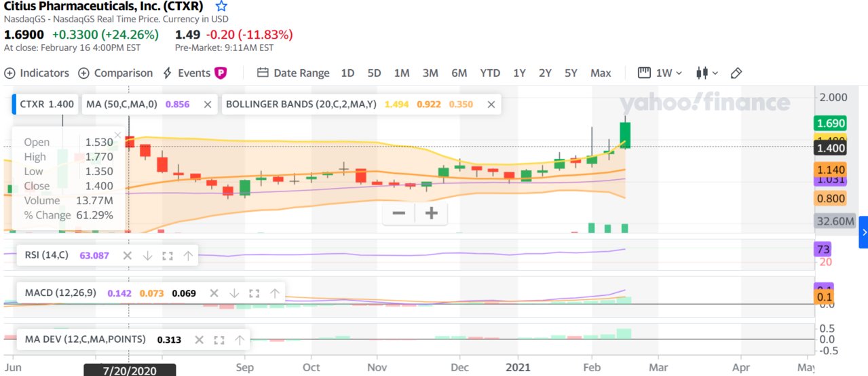Select the 5D range

pos(374,73)
